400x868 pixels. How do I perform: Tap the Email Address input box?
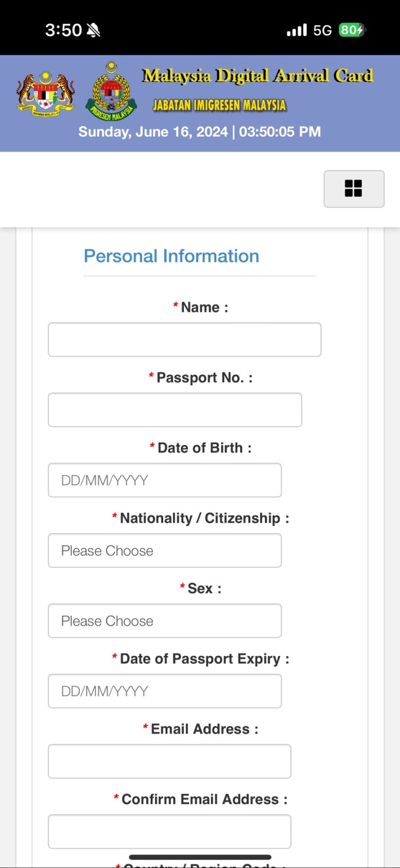(170, 761)
